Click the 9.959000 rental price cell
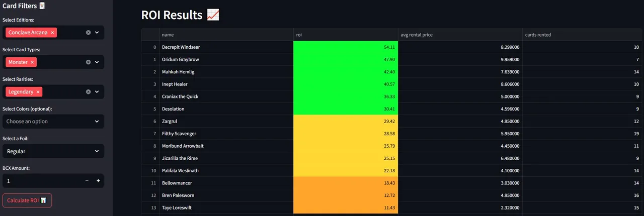 pyautogui.click(x=460, y=59)
